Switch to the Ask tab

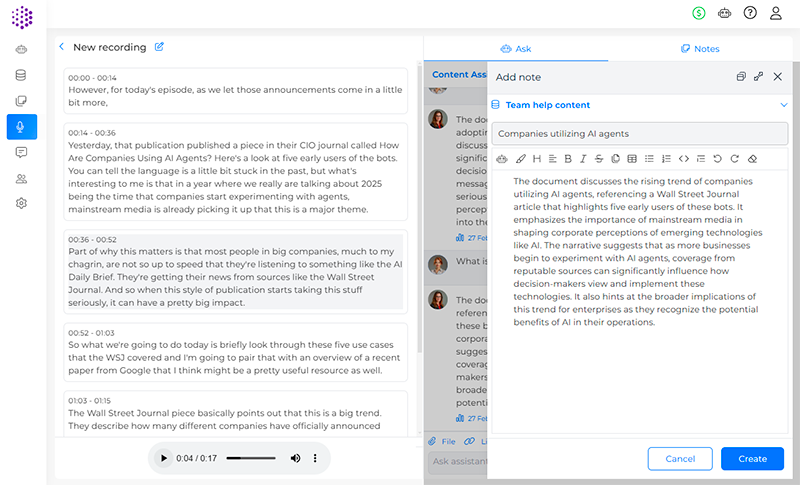[516, 48]
